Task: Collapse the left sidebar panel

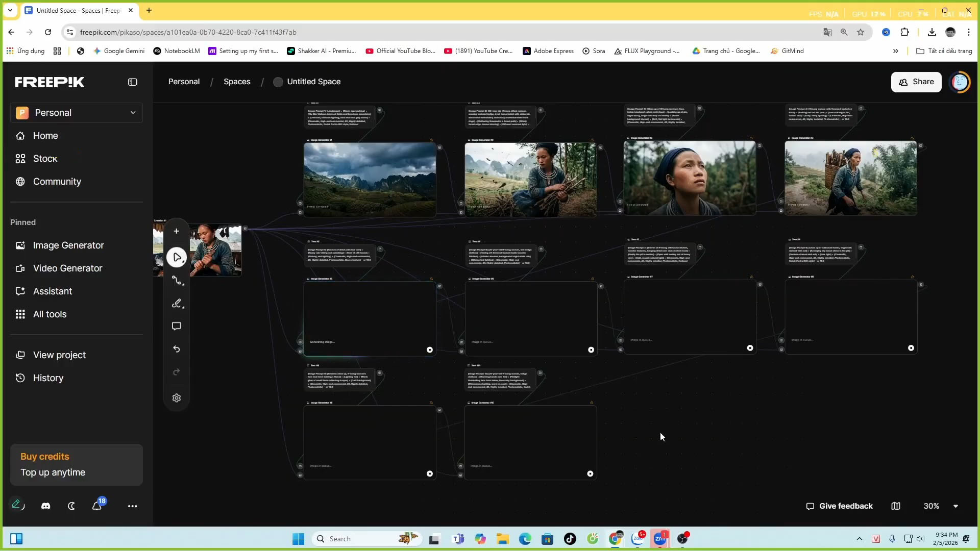Action: tap(132, 82)
